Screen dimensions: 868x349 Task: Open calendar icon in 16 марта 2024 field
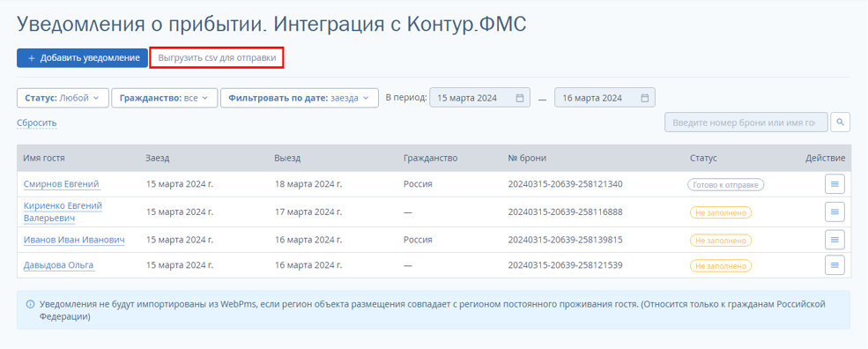click(645, 98)
